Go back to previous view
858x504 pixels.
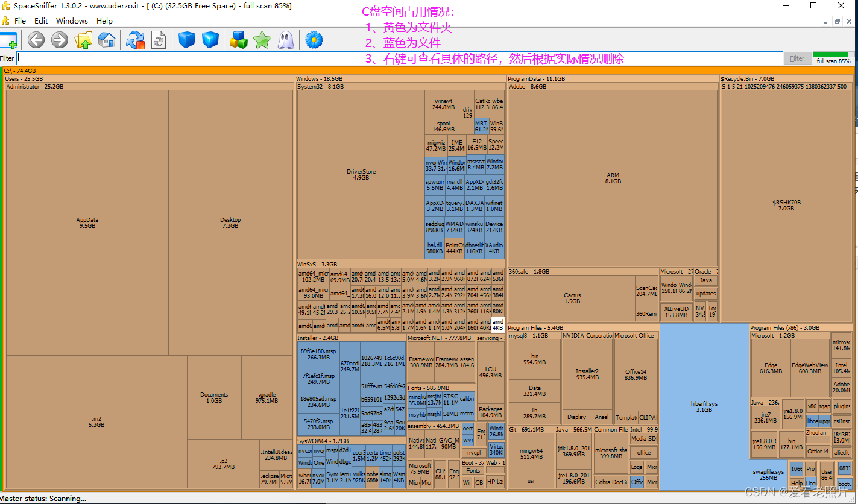(36, 40)
